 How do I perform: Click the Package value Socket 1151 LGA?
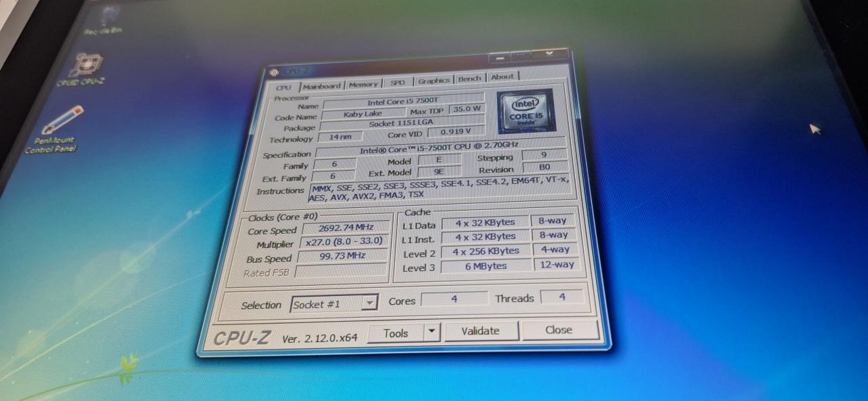point(401,124)
